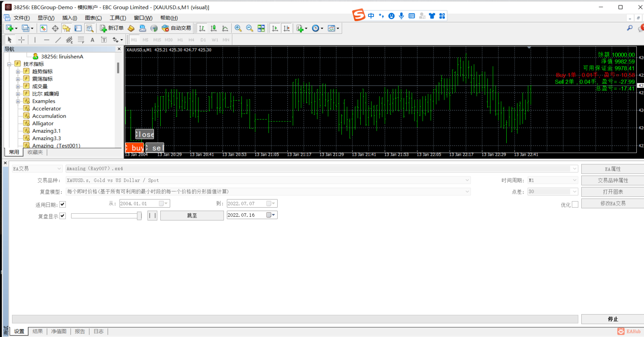Screen dimensions: 644x337
Task: Switch chart to candlesticks
Action: click(x=214, y=28)
